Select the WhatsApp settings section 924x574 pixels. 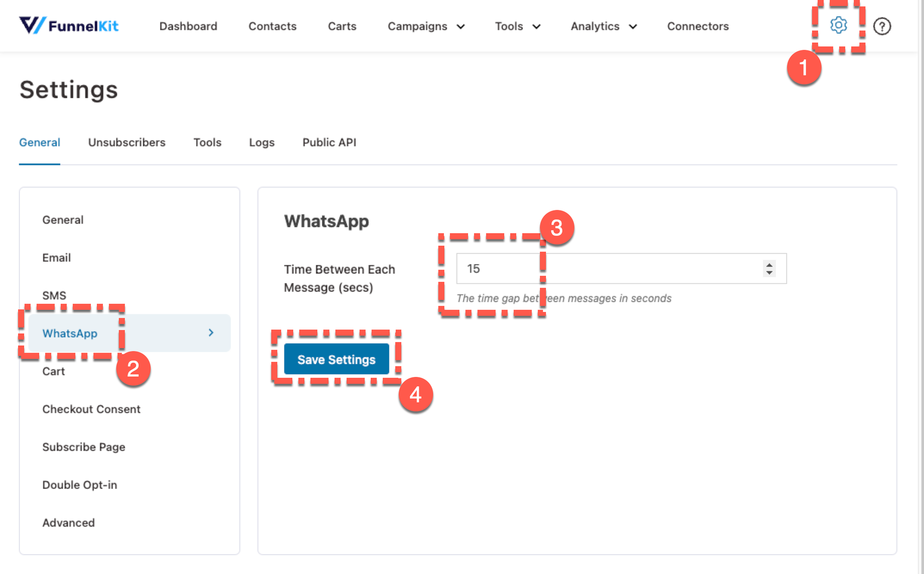[x=129, y=333]
